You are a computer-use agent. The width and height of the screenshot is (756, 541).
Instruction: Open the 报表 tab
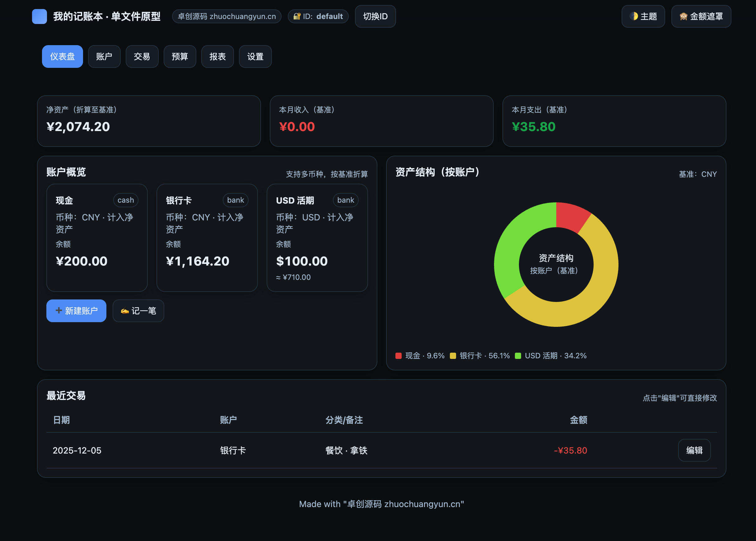tap(217, 56)
